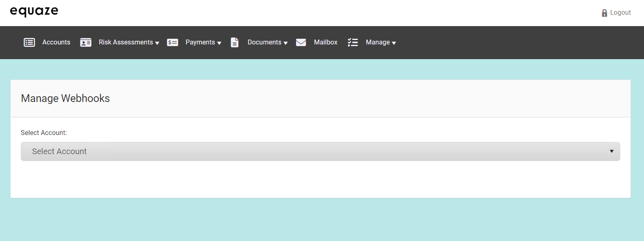644x241 pixels.
Task: Click the Logout link
Action: pos(620,13)
